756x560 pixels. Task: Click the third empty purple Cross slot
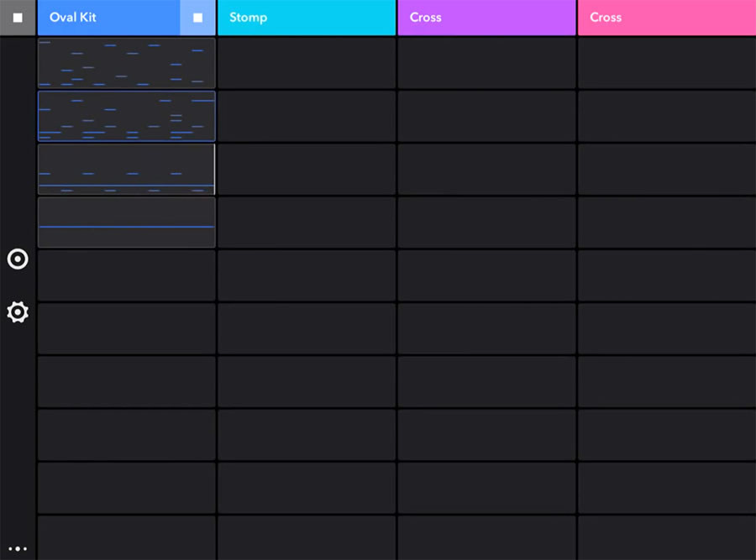[486, 169]
